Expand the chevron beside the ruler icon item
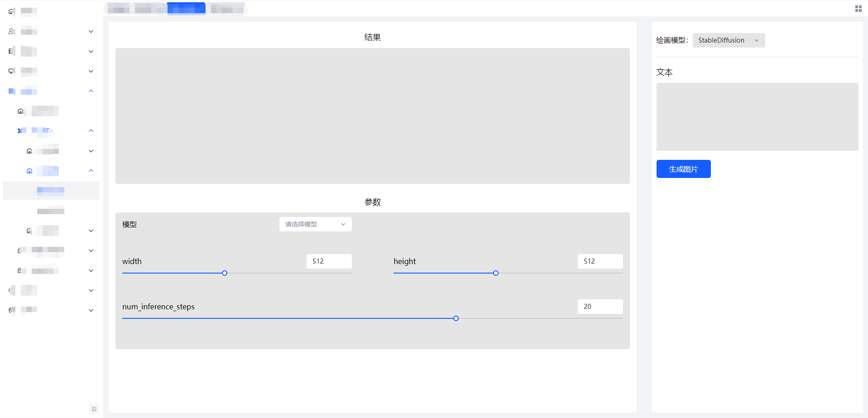 91,51
